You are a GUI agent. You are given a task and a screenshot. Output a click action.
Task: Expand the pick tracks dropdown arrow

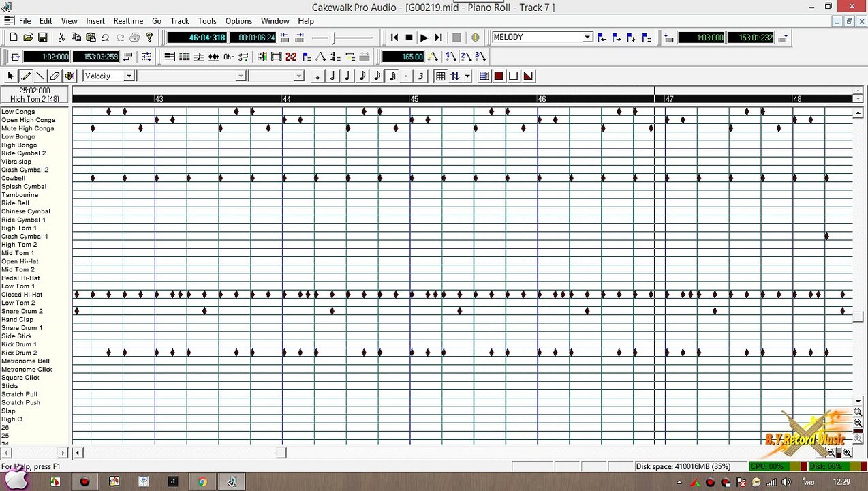tap(467, 76)
